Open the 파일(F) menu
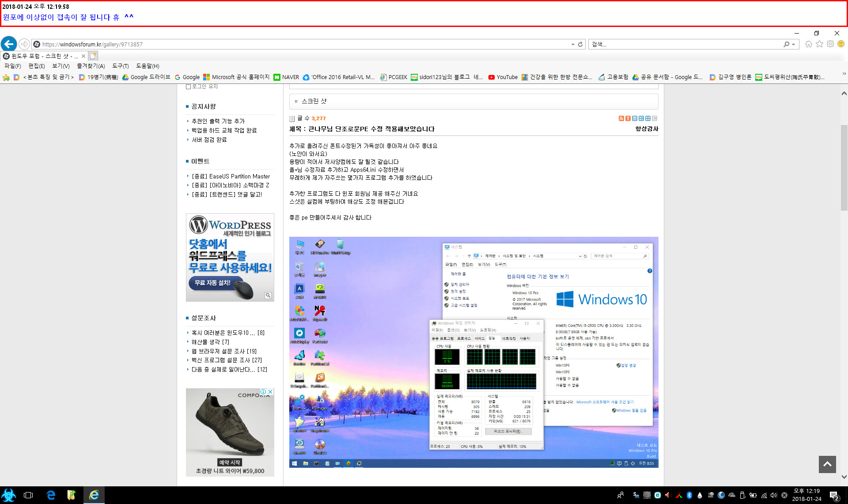 point(12,66)
